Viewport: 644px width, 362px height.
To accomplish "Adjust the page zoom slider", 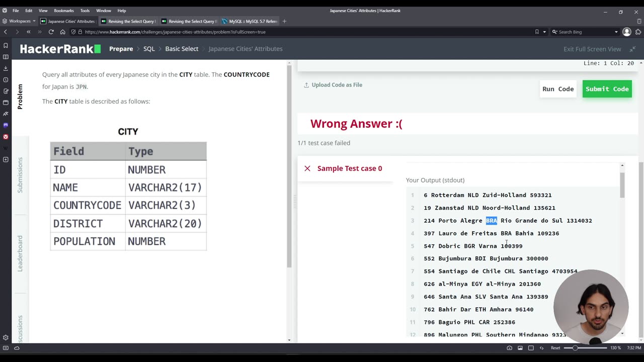I will pyautogui.click(x=585, y=348).
